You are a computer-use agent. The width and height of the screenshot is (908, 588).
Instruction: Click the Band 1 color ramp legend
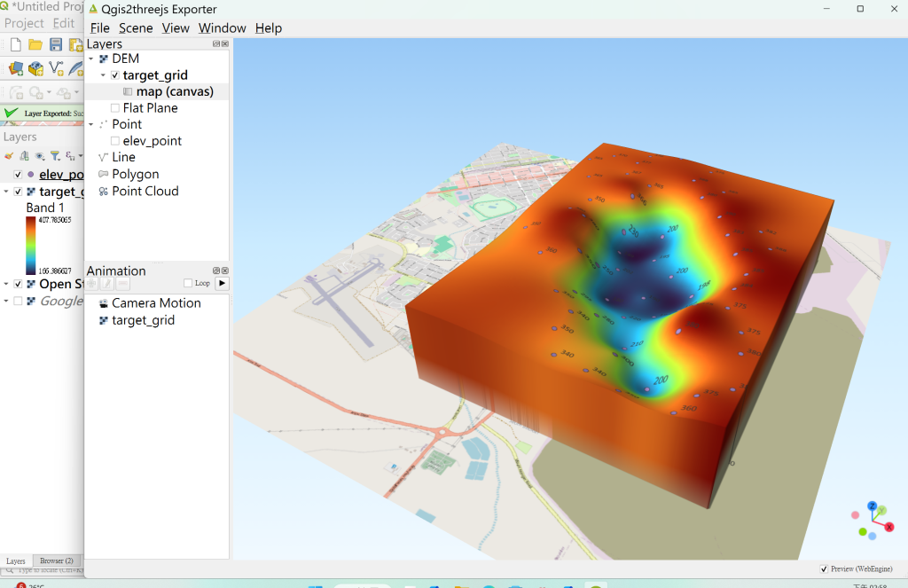pyautogui.click(x=31, y=245)
